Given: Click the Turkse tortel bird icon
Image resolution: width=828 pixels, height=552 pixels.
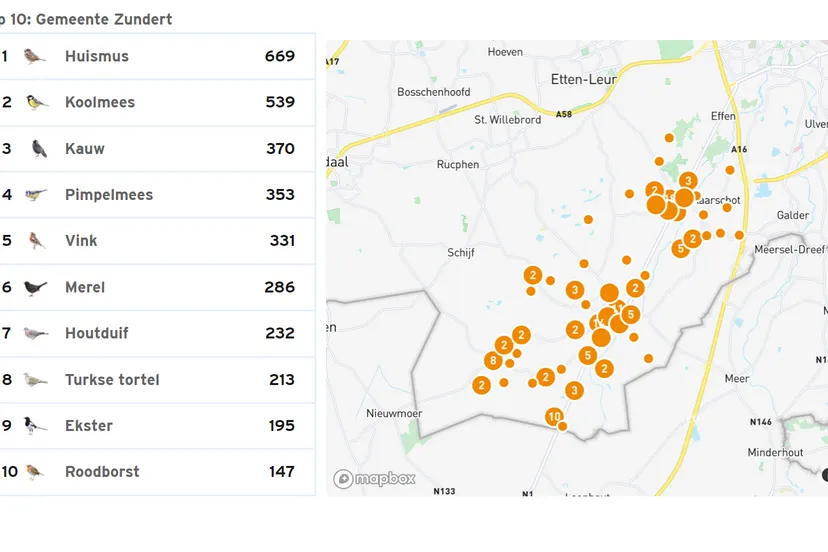Looking at the screenshot, I should [36, 380].
